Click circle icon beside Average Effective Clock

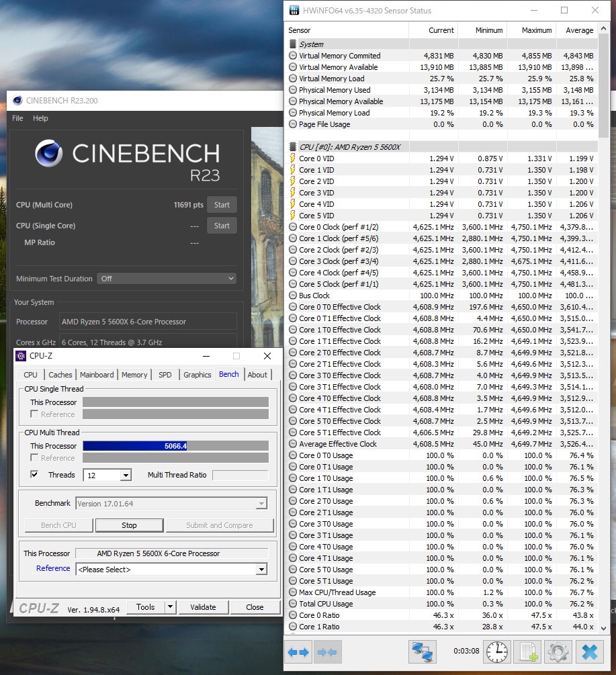(293, 444)
